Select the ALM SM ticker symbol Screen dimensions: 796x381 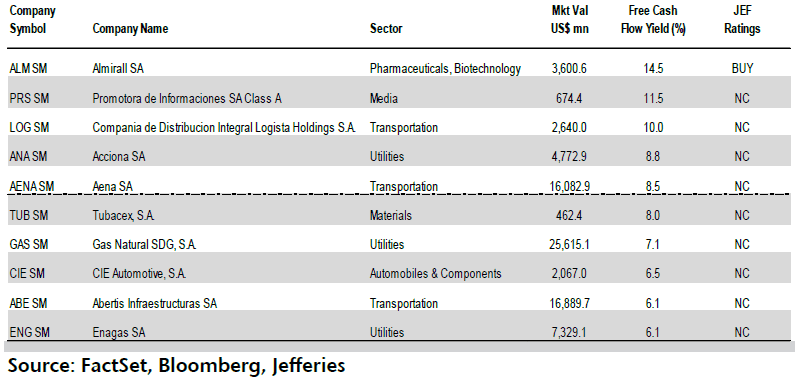point(28,68)
